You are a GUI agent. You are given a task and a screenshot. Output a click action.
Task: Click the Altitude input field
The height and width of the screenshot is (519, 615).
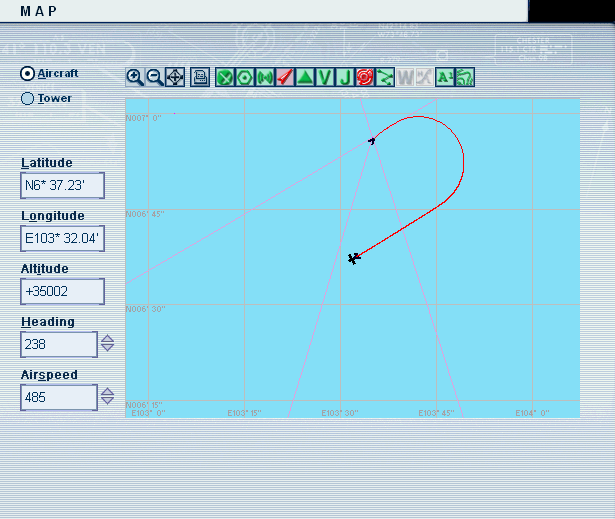(62, 291)
